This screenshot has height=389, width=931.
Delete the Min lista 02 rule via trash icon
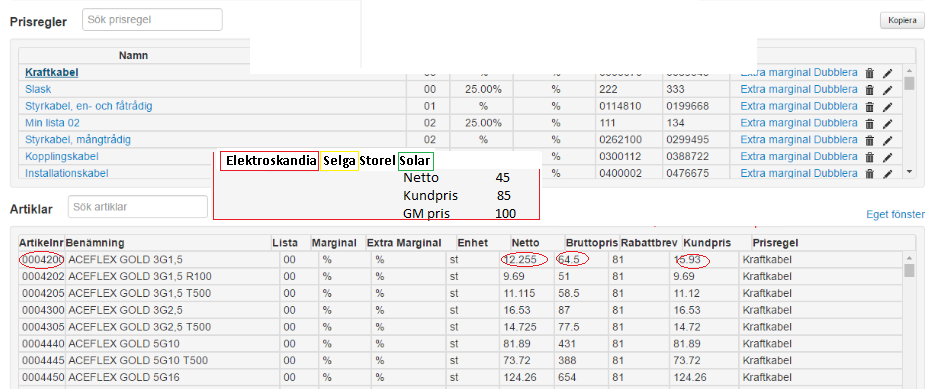(869, 124)
